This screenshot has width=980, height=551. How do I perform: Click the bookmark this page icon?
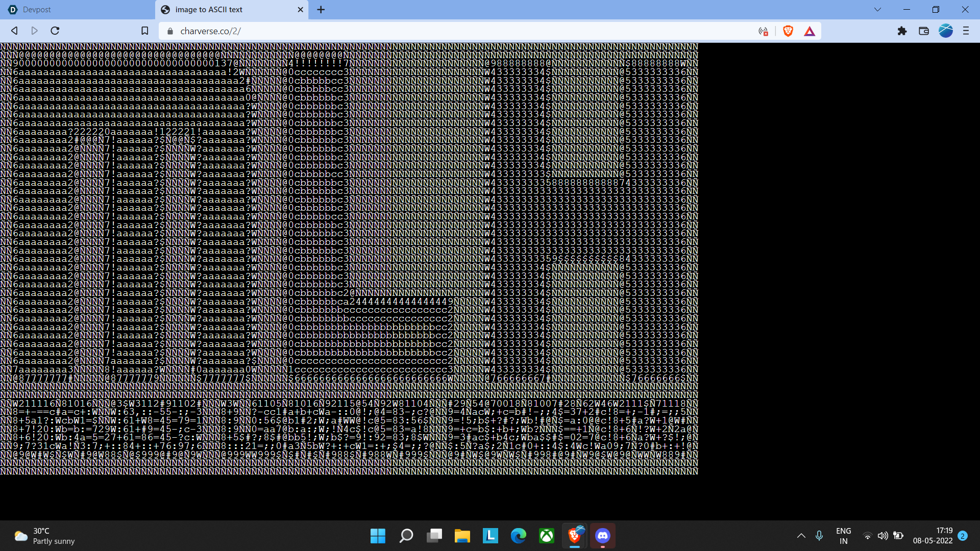(145, 31)
